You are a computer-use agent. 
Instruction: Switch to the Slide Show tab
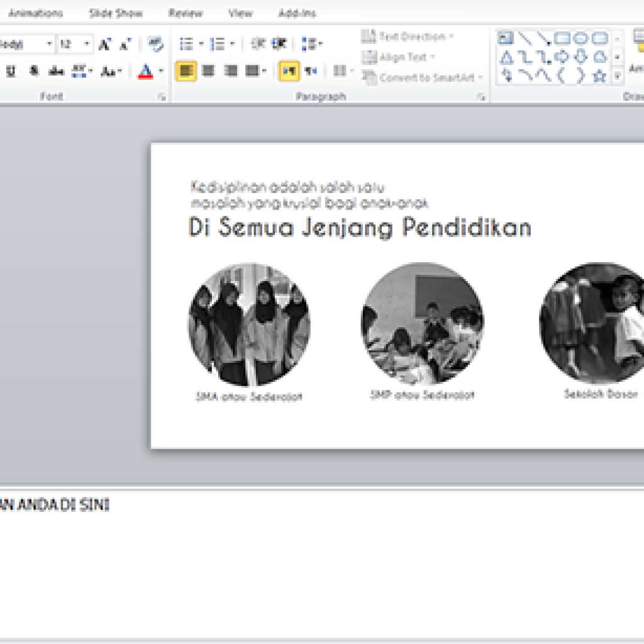116,13
